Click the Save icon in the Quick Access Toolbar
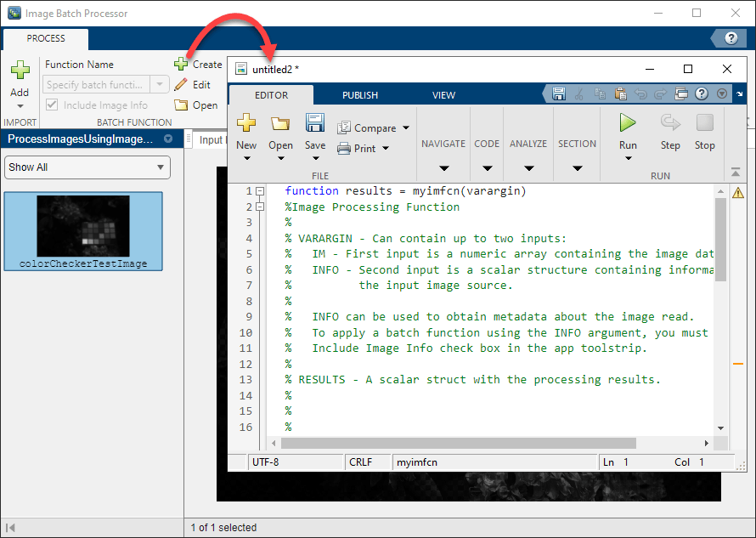This screenshot has height=538, width=756. 559,93
